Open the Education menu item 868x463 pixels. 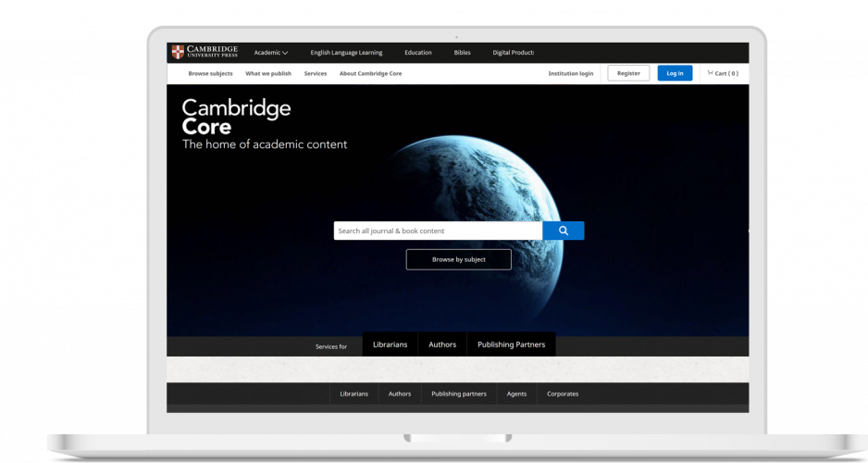418,53
